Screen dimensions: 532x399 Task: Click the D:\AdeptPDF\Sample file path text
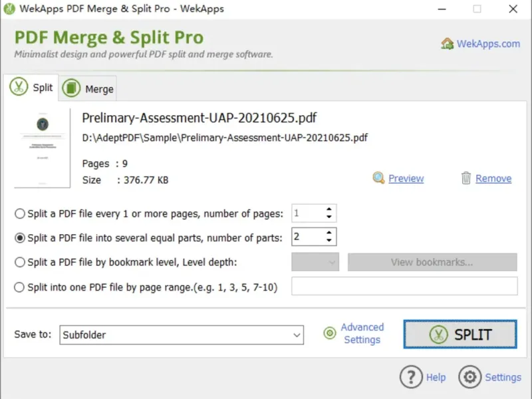pyautogui.click(x=225, y=138)
